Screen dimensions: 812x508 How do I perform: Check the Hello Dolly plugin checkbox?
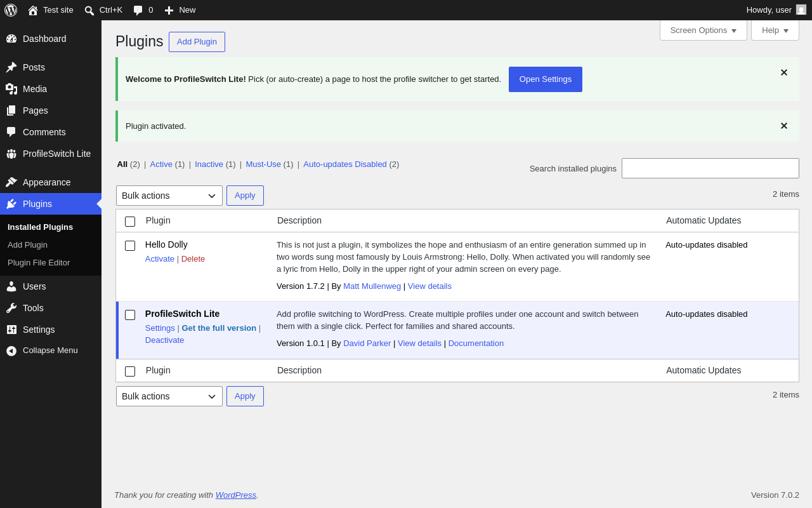pos(130,246)
